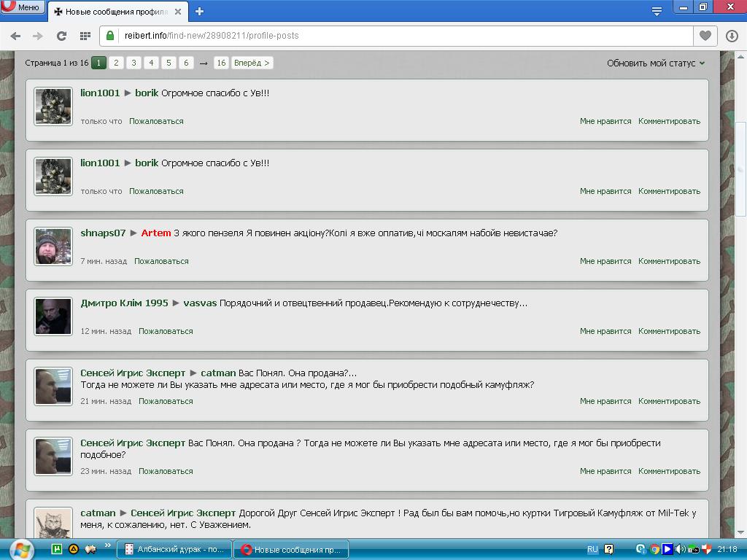
Task: Click the Вперёд > next page button
Action: click(x=252, y=63)
